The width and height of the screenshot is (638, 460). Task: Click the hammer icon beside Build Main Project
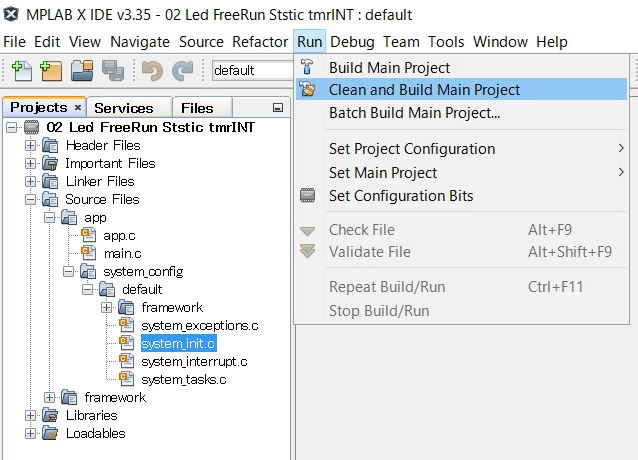tap(307, 67)
